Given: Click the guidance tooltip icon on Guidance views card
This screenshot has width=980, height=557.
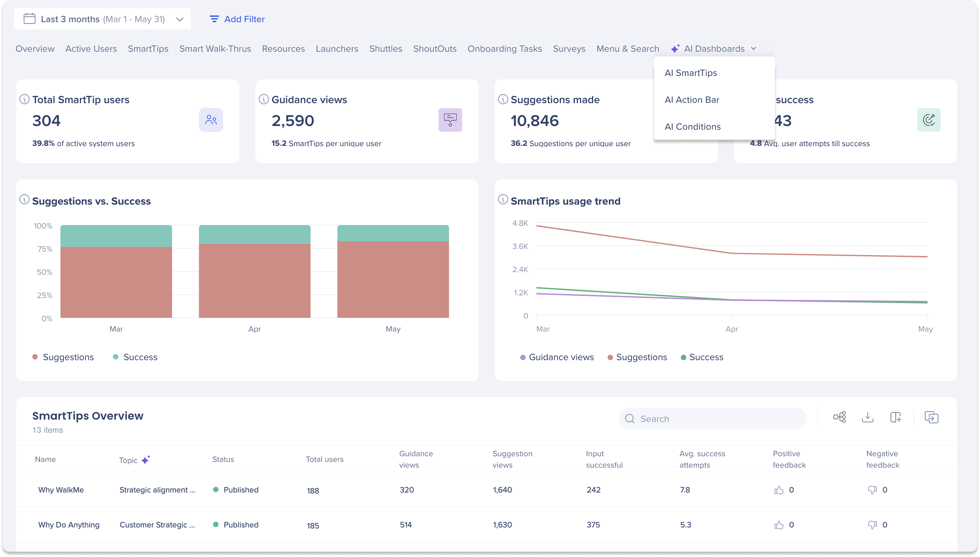Looking at the screenshot, I should coord(450,120).
